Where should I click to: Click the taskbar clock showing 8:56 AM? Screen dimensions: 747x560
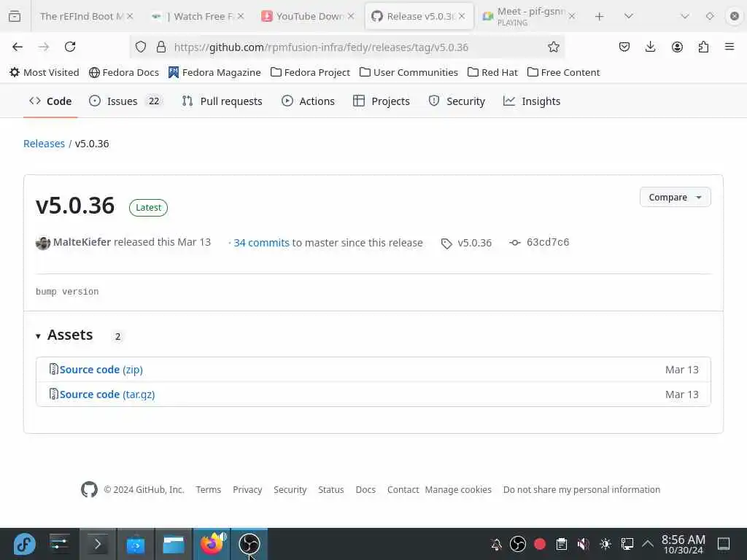683,544
